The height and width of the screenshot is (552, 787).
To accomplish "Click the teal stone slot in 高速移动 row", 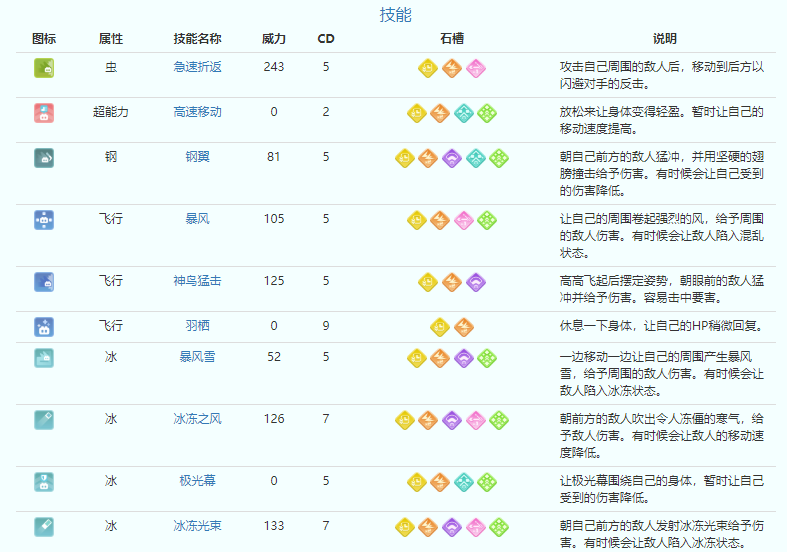I will tap(464, 113).
